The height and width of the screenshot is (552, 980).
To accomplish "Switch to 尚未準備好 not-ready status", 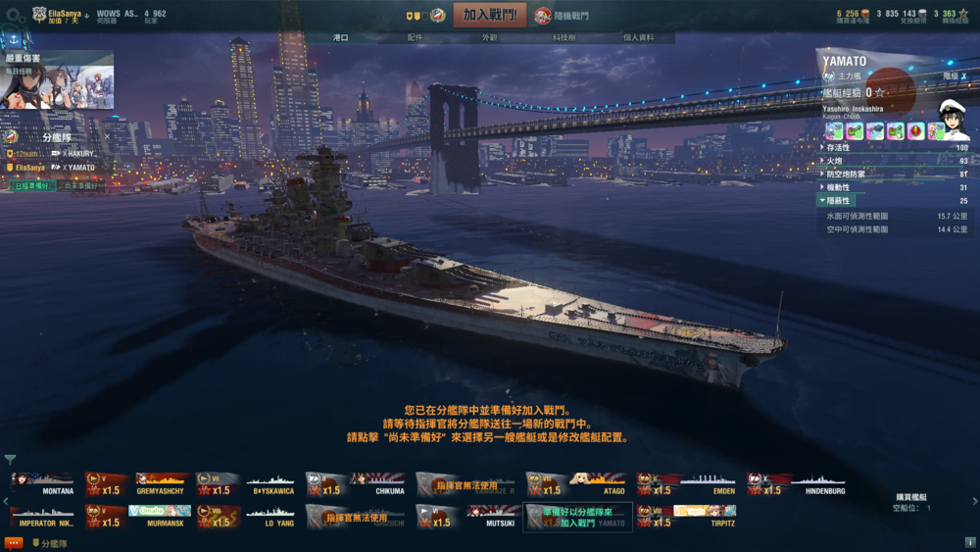I will pyautogui.click(x=81, y=185).
